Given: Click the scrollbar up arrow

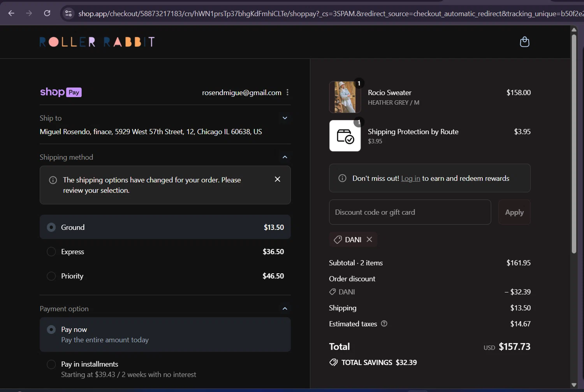Looking at the screenshot, I should coord(574,30).
